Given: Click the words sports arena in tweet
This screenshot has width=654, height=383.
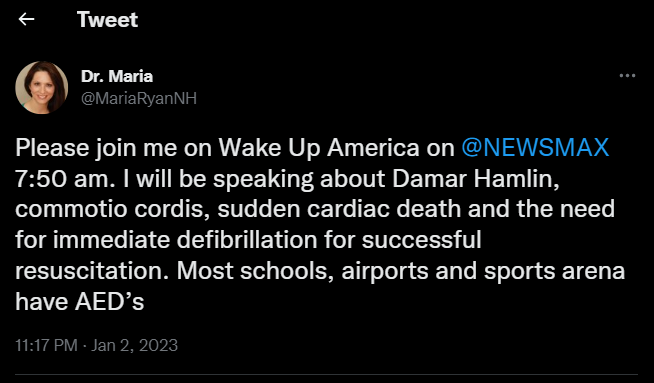Looking at the screenshot, I should (555, 272).
